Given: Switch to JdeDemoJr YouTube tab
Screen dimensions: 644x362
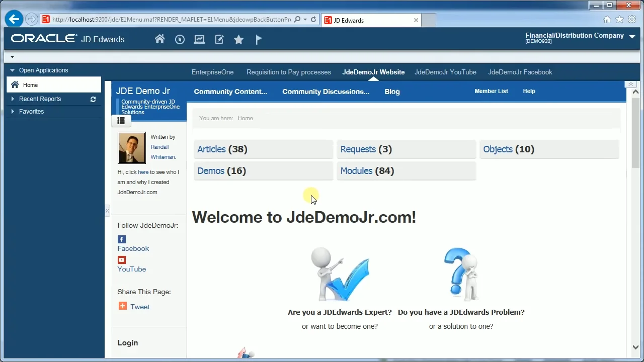Looking at the screenshot, I should [x=445, y=72].
